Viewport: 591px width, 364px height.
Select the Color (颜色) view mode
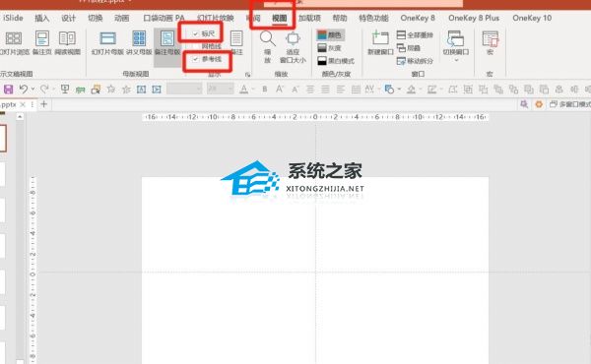330,35
